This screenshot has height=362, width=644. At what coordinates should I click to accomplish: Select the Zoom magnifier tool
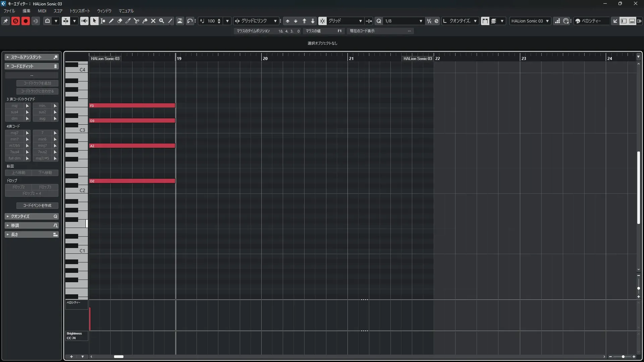point(162,21)
